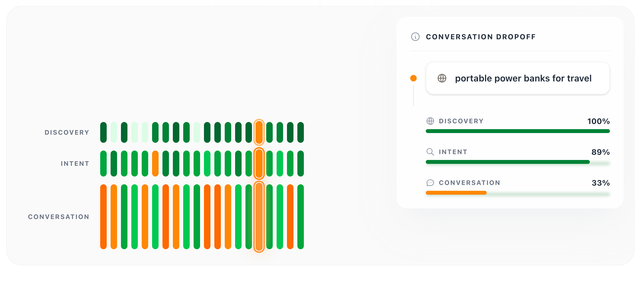Open the portable power banks for travel card
The width and height of the screenshot is (644, 281).
(518, 78)
